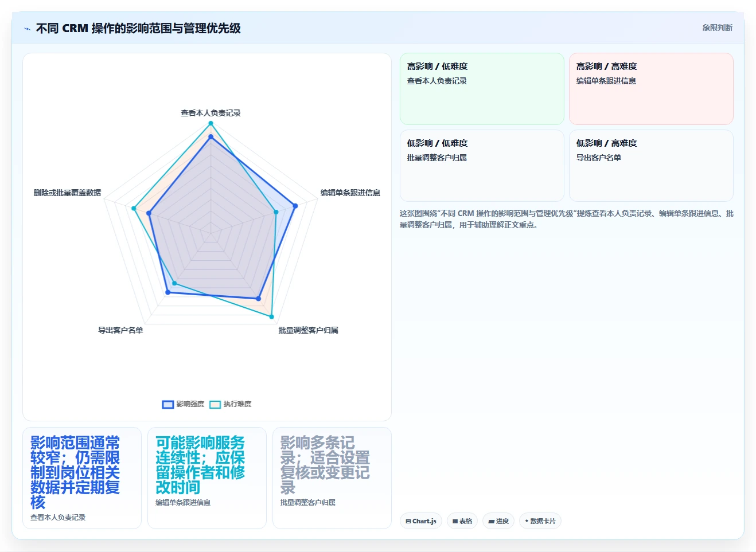Click the blue 影响强度 point on the 删除或批量覆盖数据 axis
Image resolution: width=756 pixels, height=552 pixels.
click(149, 213)
